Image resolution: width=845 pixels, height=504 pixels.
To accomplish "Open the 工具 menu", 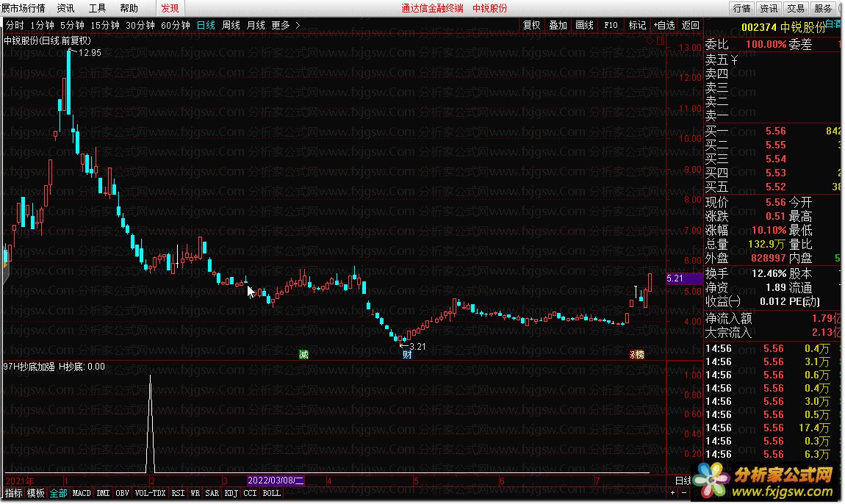I will [x=97, y=8].
